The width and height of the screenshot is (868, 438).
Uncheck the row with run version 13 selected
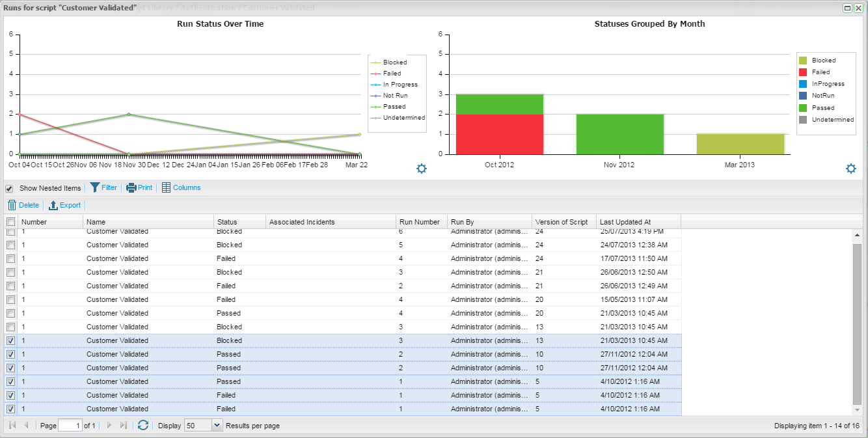(x=10, y=340)
